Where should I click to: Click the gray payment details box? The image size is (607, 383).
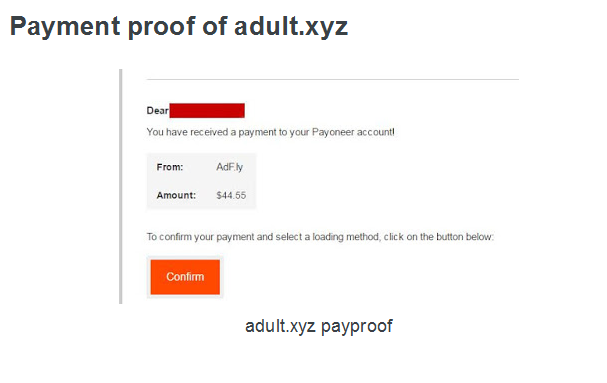click(x=201, y=181)
